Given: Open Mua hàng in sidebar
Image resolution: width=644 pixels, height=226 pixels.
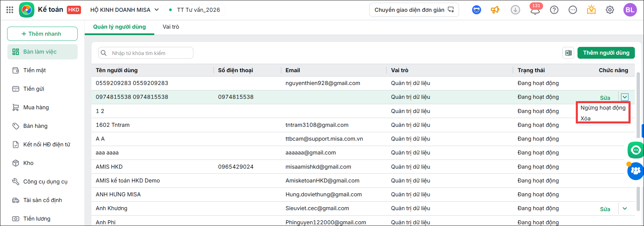Looking at the screenshot, I should point(42,107).
